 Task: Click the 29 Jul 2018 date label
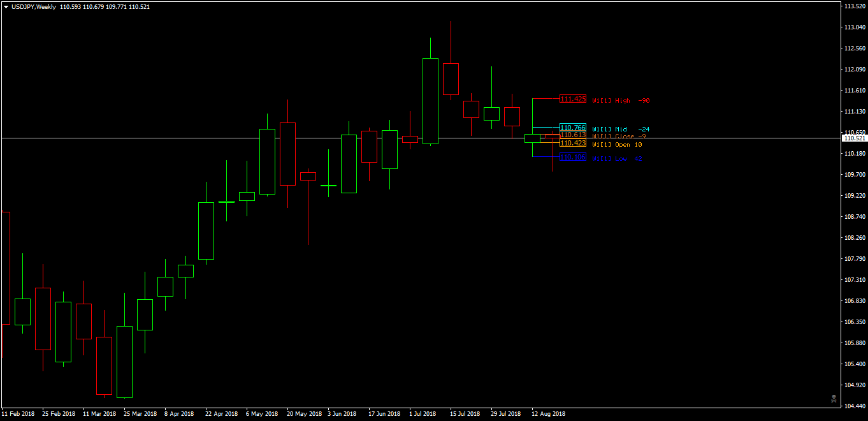pyautogui.click(x=506, y=414)
